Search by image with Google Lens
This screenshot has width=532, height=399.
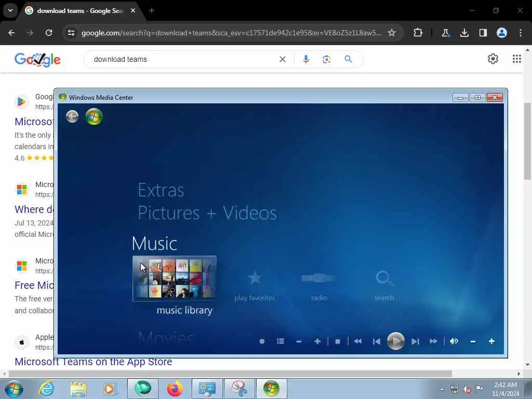[327, 59]
